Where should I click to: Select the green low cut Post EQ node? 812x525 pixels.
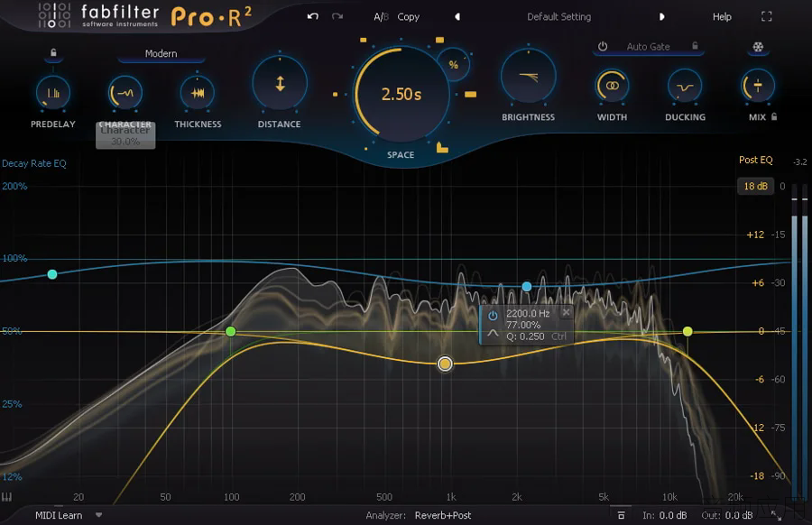[231, 331]
